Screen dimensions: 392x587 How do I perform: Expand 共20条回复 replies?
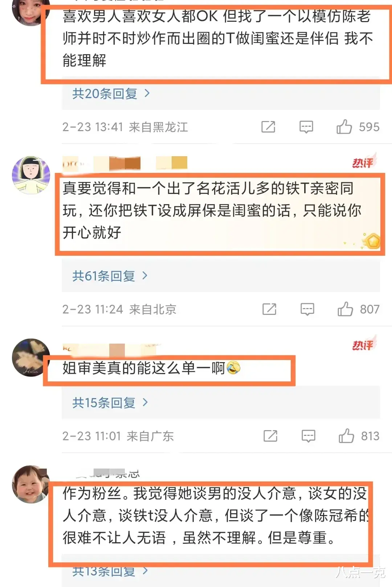[111, 94]
